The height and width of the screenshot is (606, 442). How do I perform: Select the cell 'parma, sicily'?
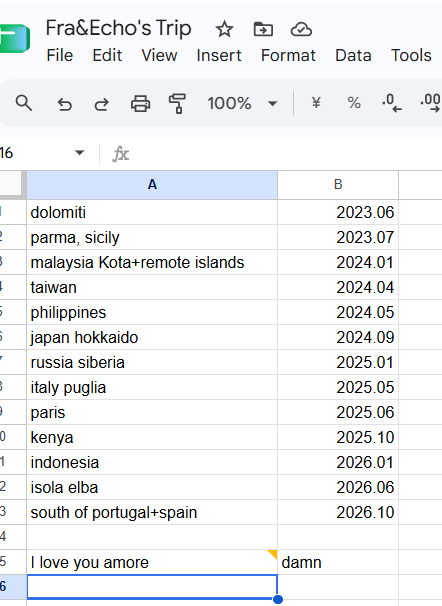(152, 237)
